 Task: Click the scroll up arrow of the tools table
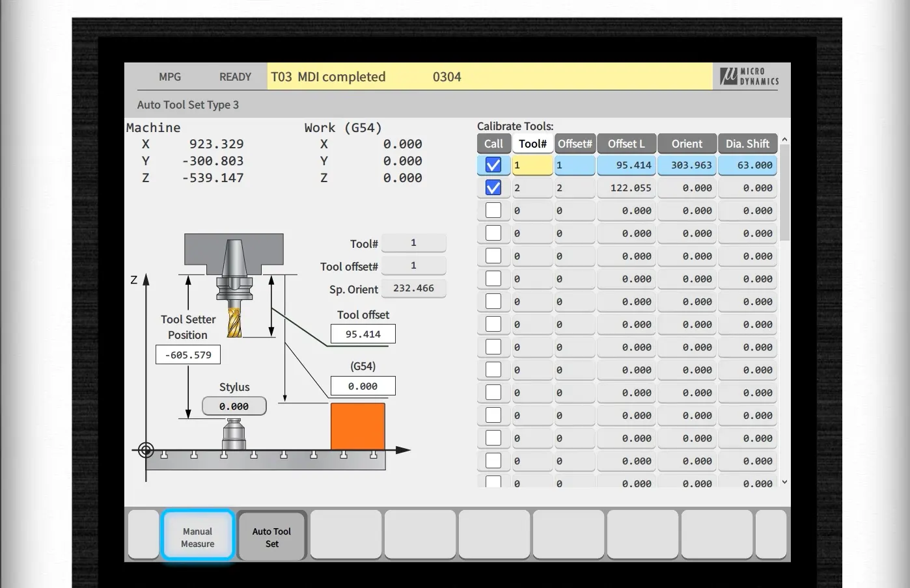(x=784, y=139)
